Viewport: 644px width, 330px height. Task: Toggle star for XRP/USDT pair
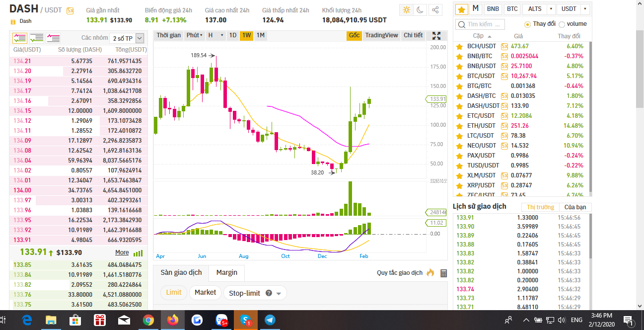(x=459, y=185)
